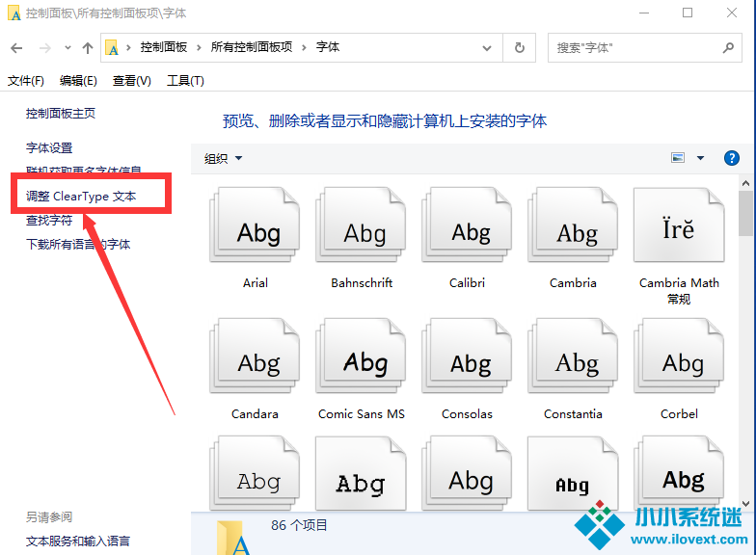The height and width of the screenshot is (555, 756).
Task: Refresh the fonts folder view
Action: click(x=519, y=48)
